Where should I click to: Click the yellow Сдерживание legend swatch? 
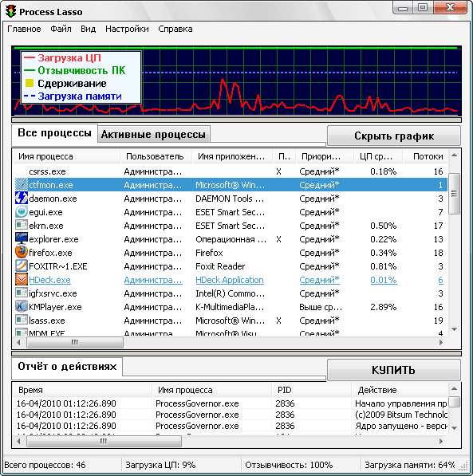pyautogui.click(x=30, y=83)
